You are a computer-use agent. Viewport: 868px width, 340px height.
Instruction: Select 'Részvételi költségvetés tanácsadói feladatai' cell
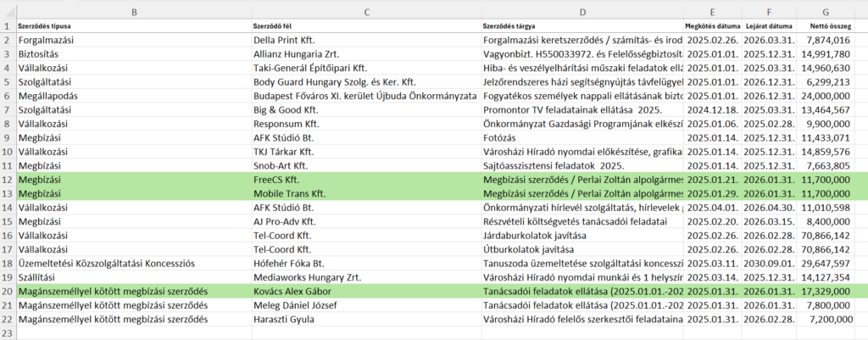coord(582,221)
